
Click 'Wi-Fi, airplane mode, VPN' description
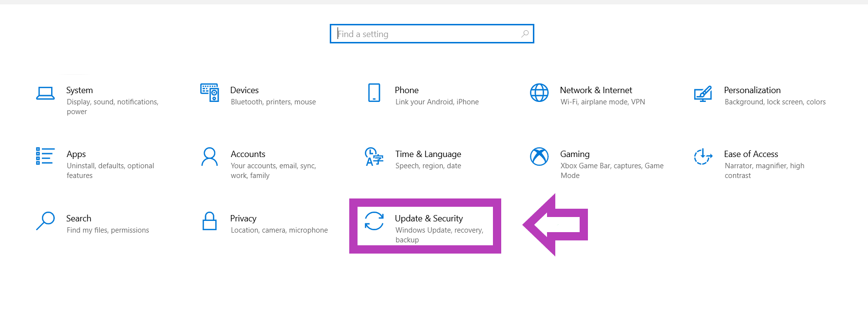603,102
